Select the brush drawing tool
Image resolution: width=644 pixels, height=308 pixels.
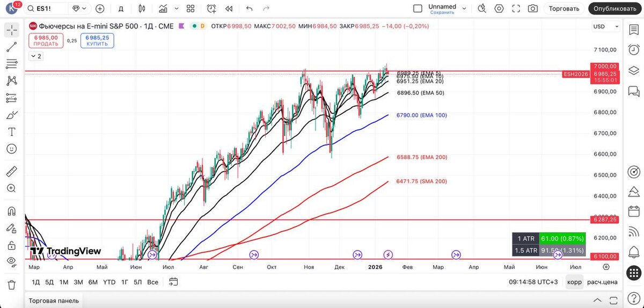pyautogui.click(x=11, y=115)
